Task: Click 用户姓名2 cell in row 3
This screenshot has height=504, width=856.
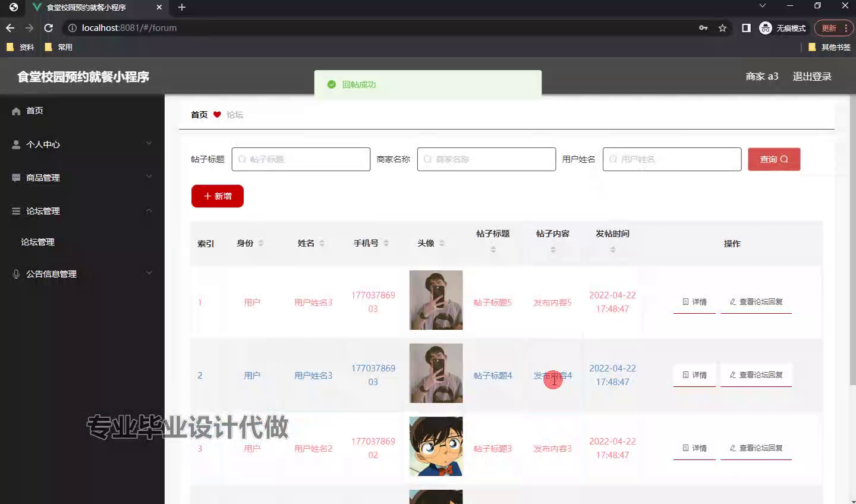Action: (313, 449)
